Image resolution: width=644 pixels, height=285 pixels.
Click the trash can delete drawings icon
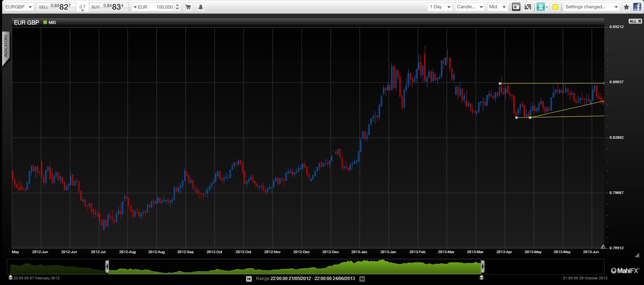[541, 7]
